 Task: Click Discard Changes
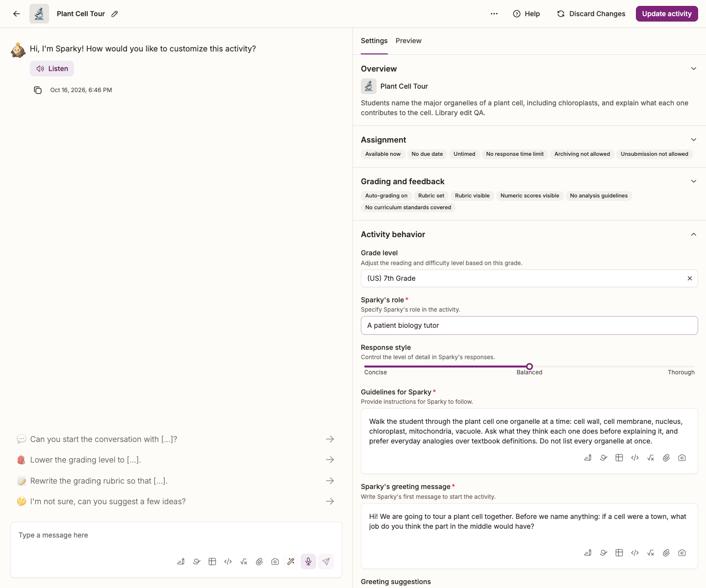(591, 14)
